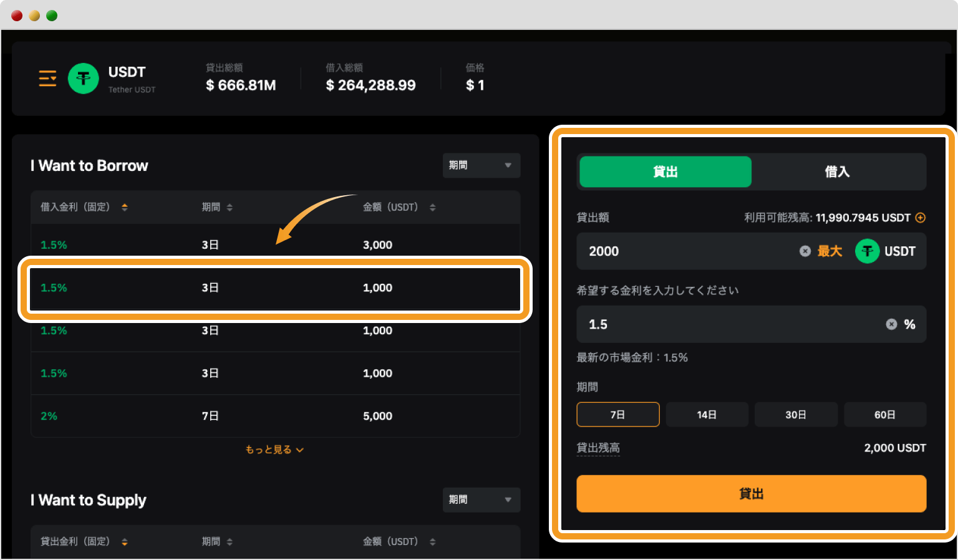Select the 7日 period option
Viewport: 958px width, 560px height.
pos(618,414)
